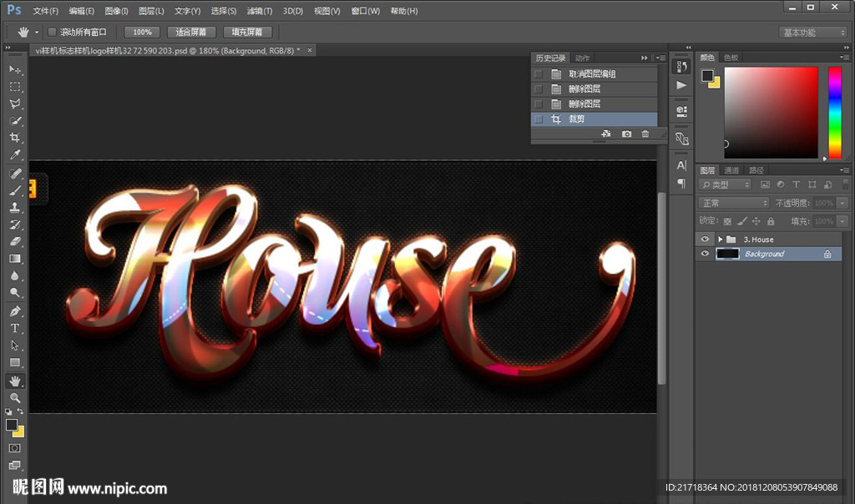Expand the 3. House group folder
This screenshot has width=855, height=504.
[720, 239]
